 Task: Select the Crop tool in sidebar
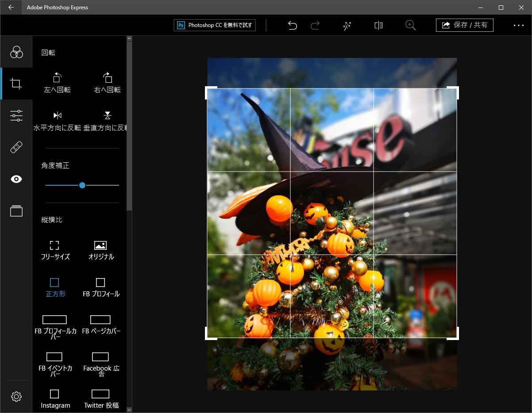16,84
